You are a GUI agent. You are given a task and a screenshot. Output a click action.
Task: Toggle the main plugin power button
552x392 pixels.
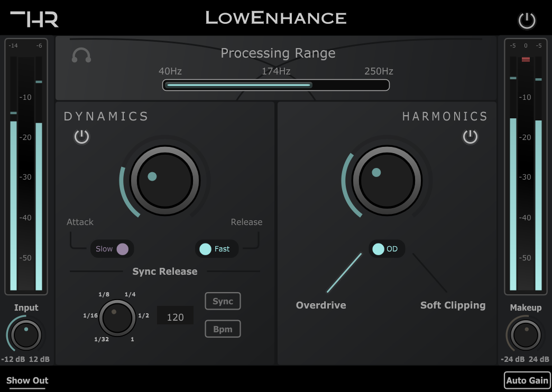click(x=527, y=21)
